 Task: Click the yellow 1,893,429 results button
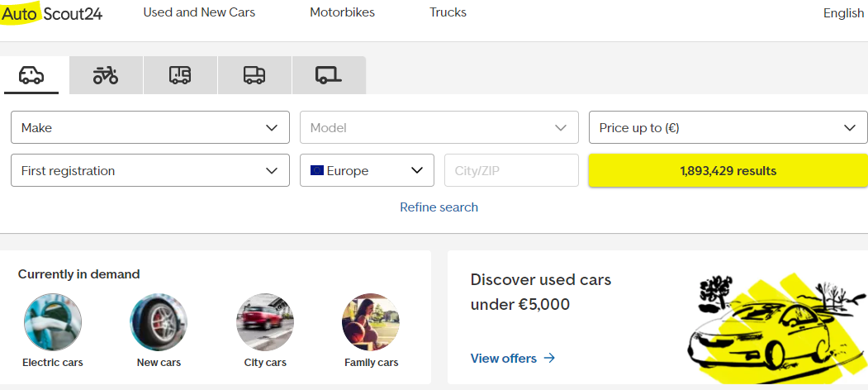coord(728,171)
